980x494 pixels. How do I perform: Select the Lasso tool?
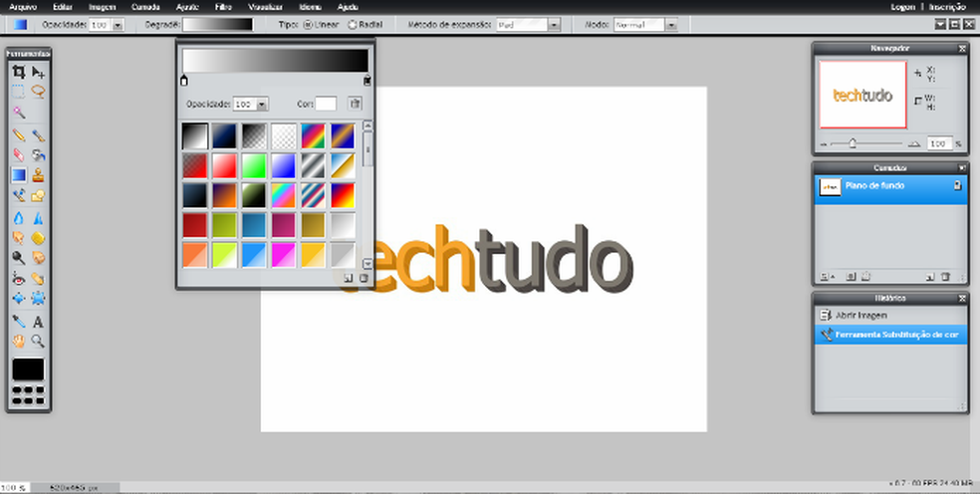pyautogui.click(x=38, y=92)
